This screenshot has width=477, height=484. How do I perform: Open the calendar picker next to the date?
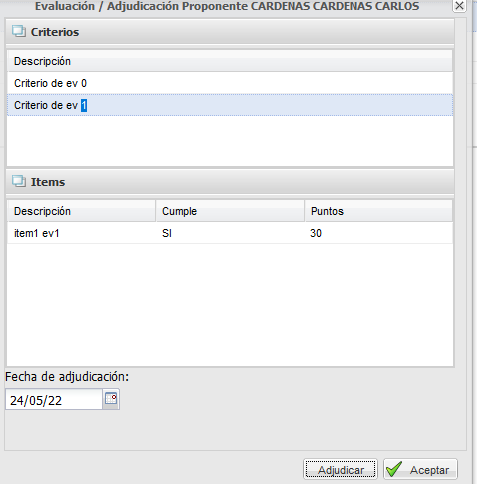[111, 399]
